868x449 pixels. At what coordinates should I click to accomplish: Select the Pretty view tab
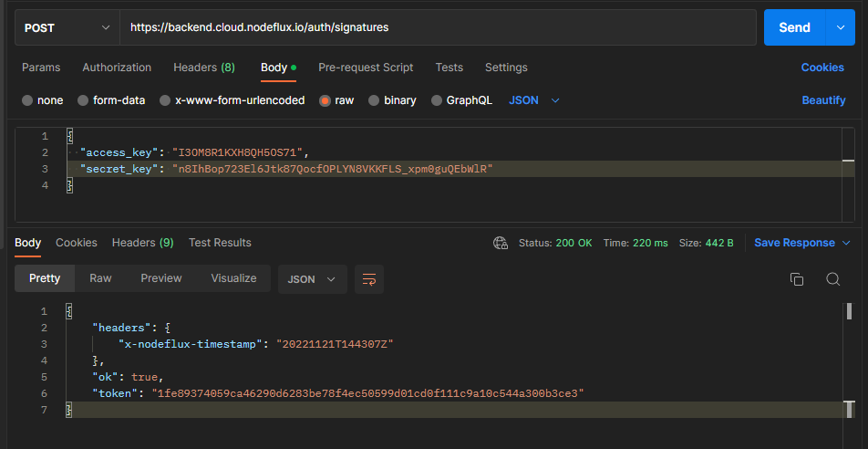coord(45,278)
